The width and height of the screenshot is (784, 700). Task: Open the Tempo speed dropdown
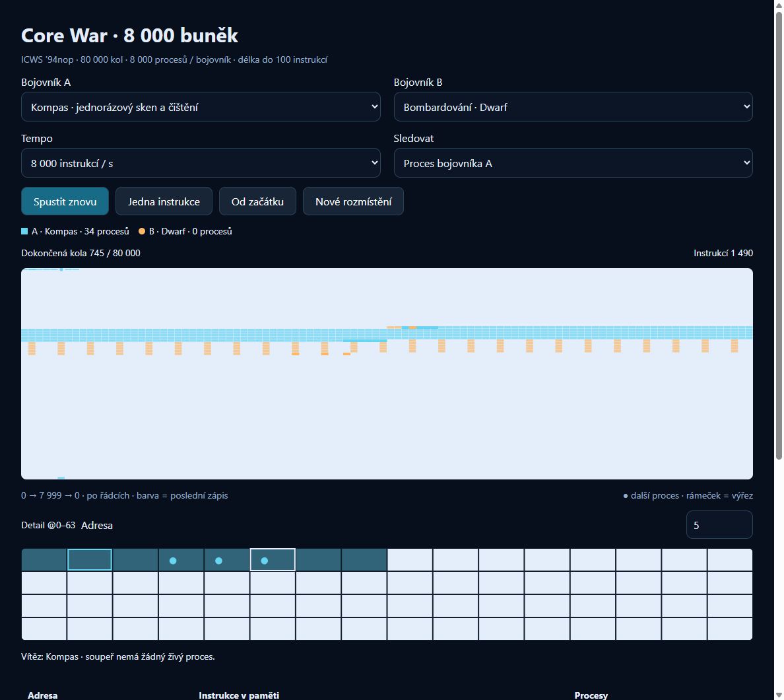pyautogui.click(x=201, y=162)
